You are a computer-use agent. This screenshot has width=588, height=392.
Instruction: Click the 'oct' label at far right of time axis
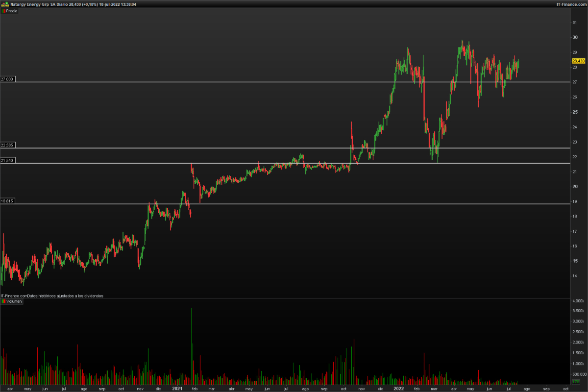[565, 389]
